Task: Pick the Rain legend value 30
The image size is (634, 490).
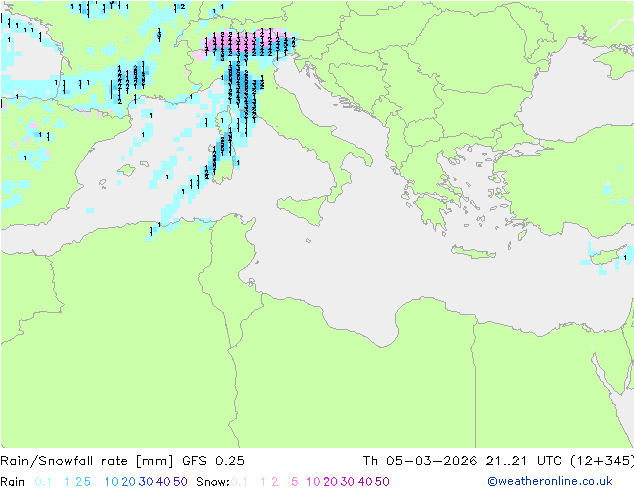Action: coord(146,482)
